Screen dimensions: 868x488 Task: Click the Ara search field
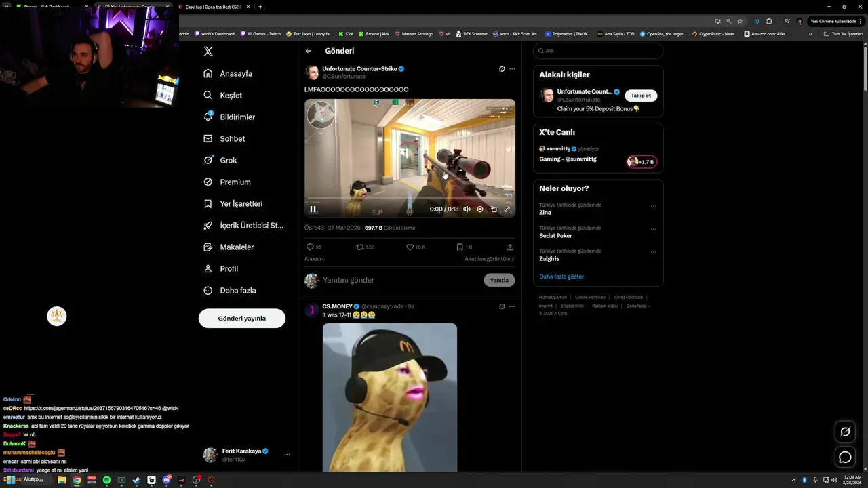[x=598, y=51]
